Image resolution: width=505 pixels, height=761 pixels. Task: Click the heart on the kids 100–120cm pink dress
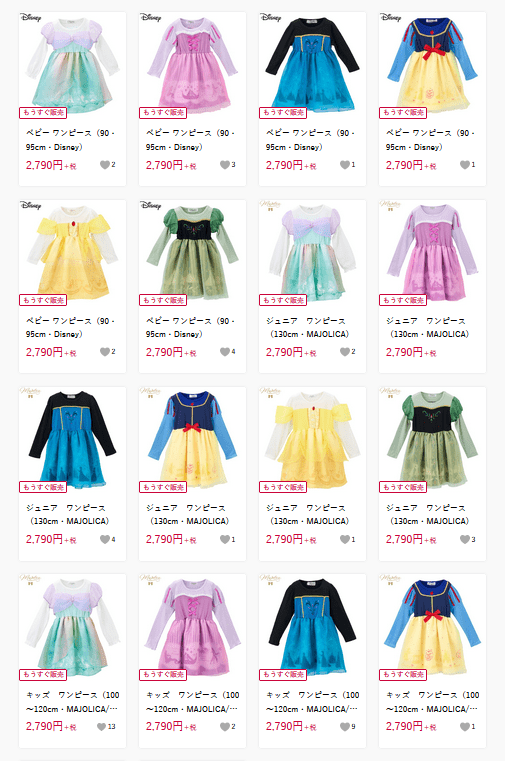[x=225, y=727]
